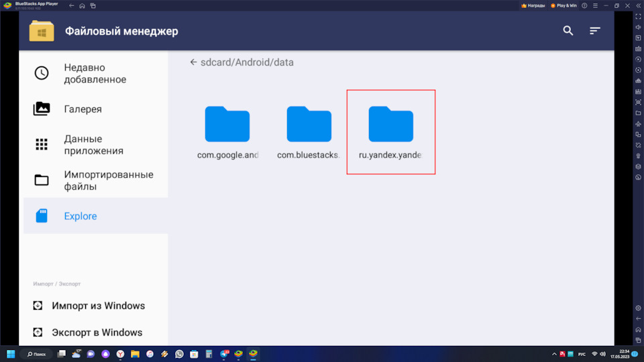Open WhatsApp from taskbar
The image size is (644, 362).
pos(180,354)
